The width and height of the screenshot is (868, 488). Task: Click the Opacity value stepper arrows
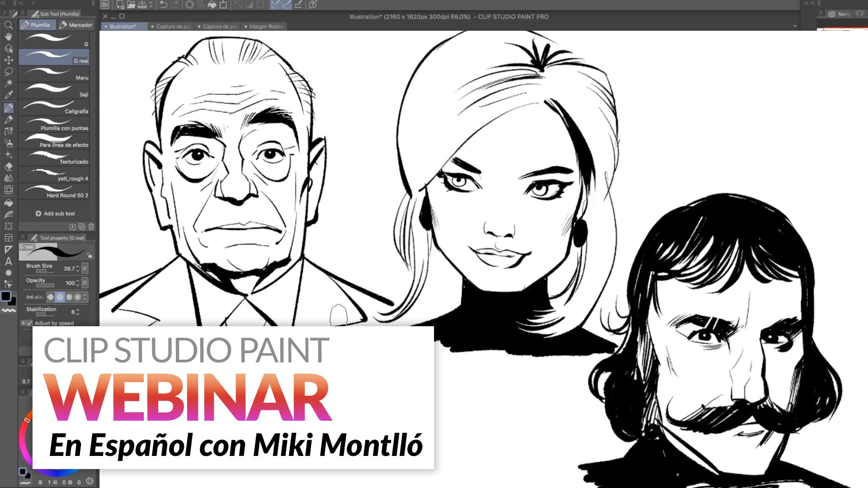pos(78,283)
